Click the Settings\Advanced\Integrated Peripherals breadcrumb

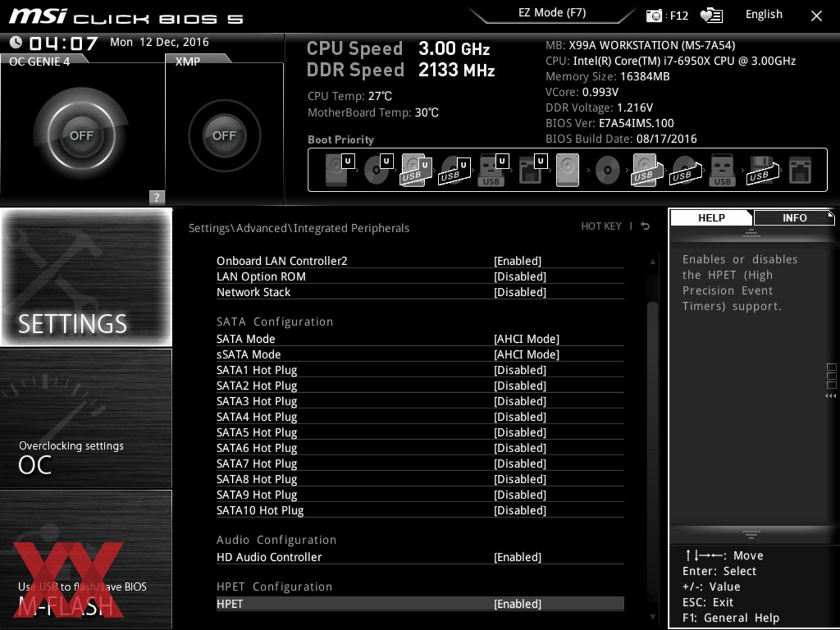[x=299, y=228]
